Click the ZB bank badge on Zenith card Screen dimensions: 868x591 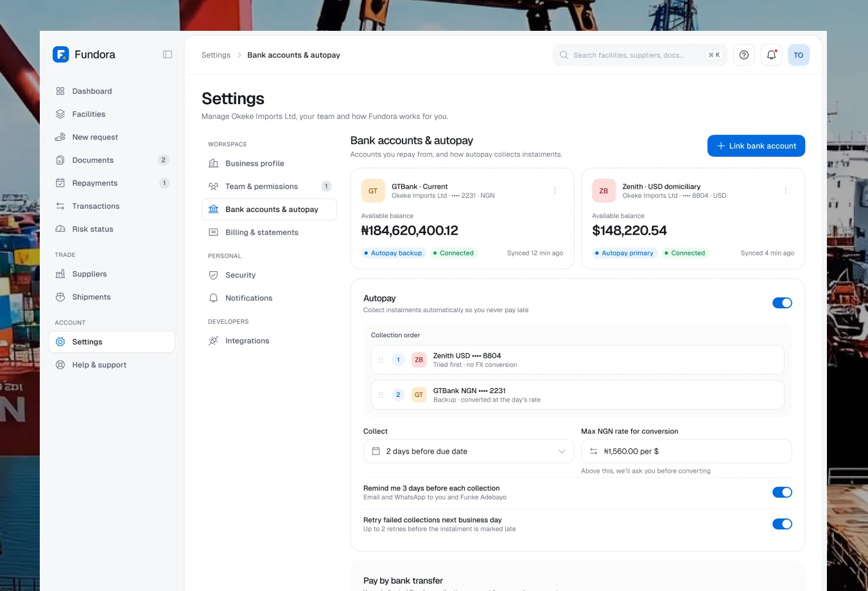click(603, 191)
